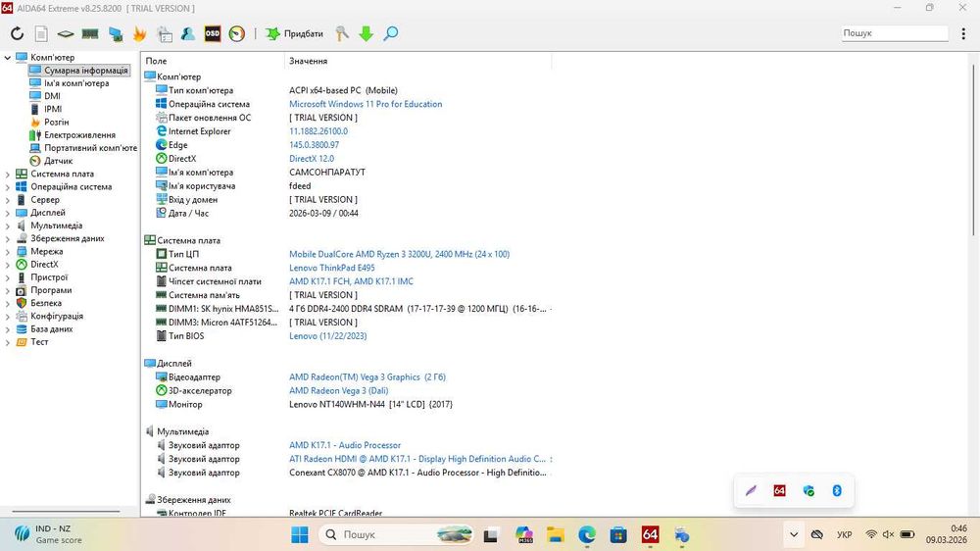The image size is (980, 551).
Task: Open the Lenovo (11/22/2023) BIOS link
Action: 328,336
